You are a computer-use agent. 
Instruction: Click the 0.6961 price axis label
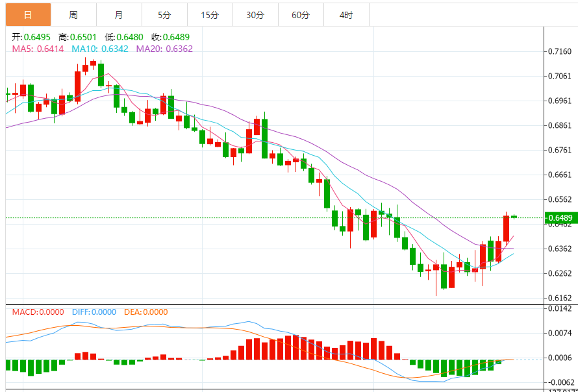coord(560,101)
